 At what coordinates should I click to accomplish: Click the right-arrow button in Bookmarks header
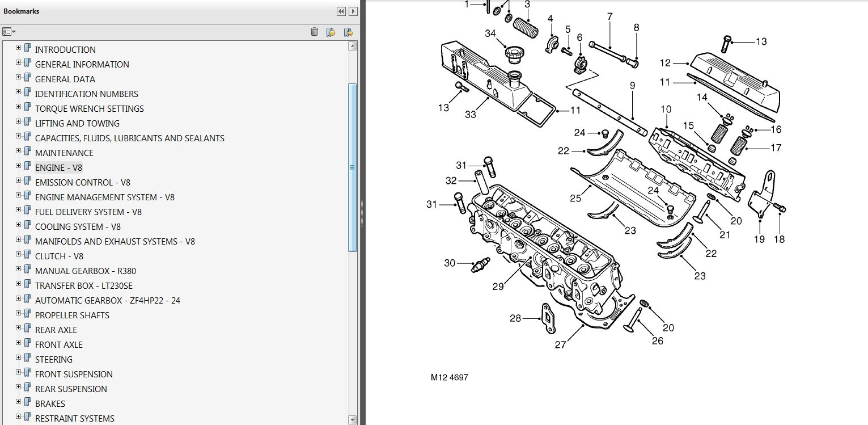353,11
